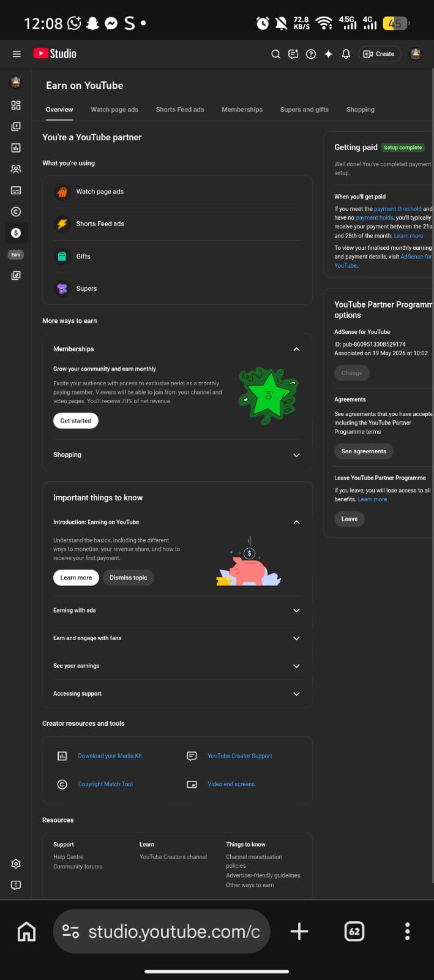Click the sparkle icon in header
The height and width of the screenshot is (980, 434).
(x=329, y=54)
